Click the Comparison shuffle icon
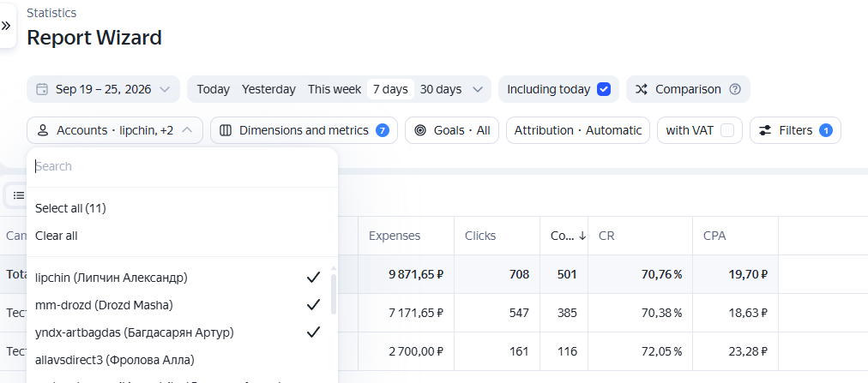Viewport: 868px width, 383px height. click(x=641, y=89)
